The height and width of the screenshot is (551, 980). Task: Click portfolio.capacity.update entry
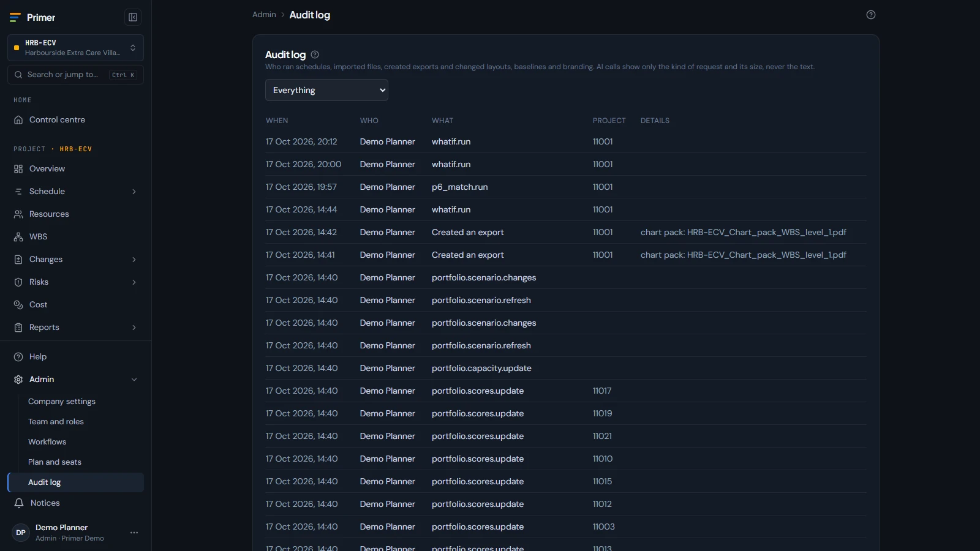(481, 369)
